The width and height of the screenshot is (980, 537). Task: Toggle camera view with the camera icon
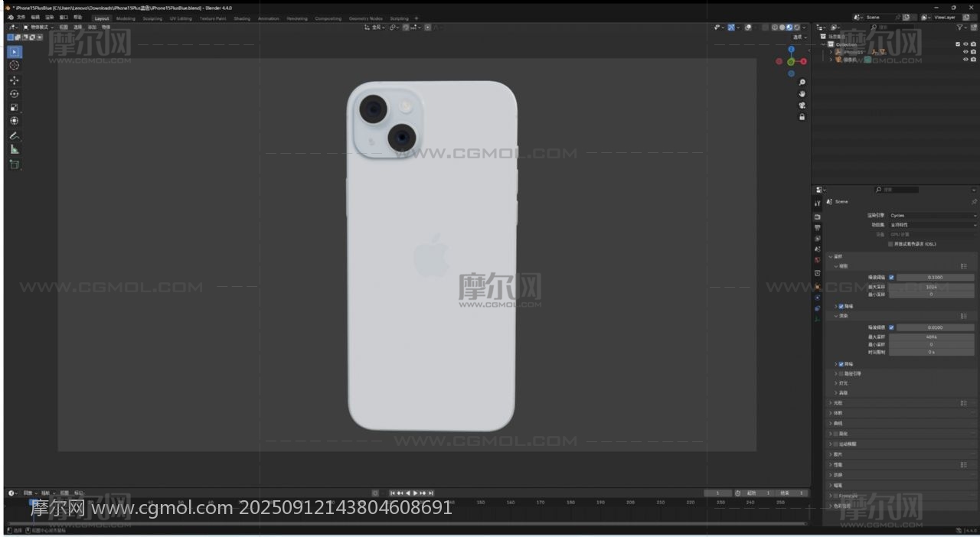pyautogui.click(x=802, y=106)
